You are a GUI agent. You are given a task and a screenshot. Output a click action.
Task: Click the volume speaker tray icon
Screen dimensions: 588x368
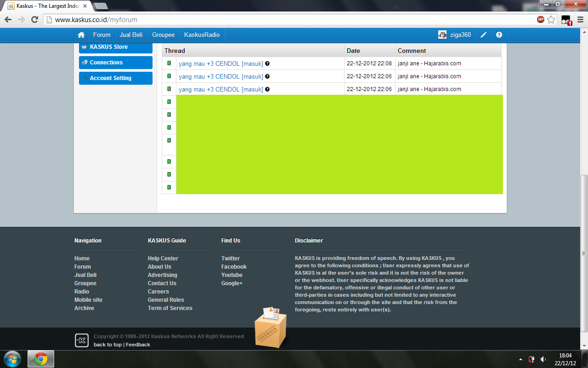pyautogui.click(x=543, y=359)
